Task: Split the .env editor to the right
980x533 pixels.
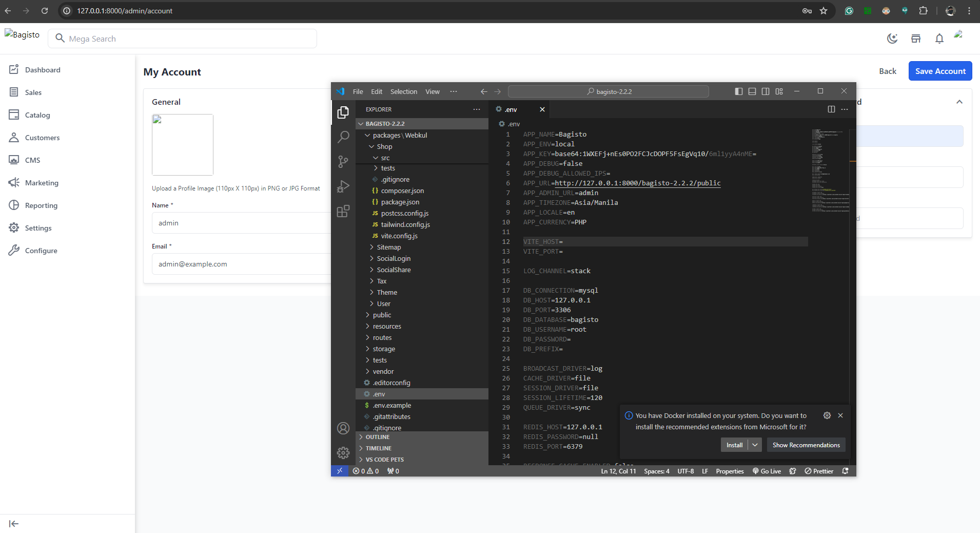Action: click(x=831, y=109)
